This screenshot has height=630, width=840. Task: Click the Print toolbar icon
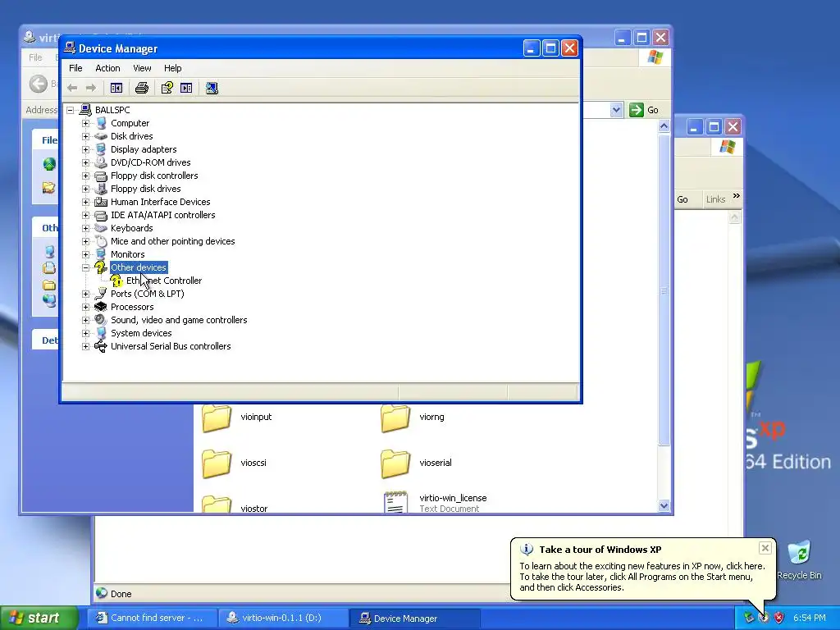click(x=141, y=88)
